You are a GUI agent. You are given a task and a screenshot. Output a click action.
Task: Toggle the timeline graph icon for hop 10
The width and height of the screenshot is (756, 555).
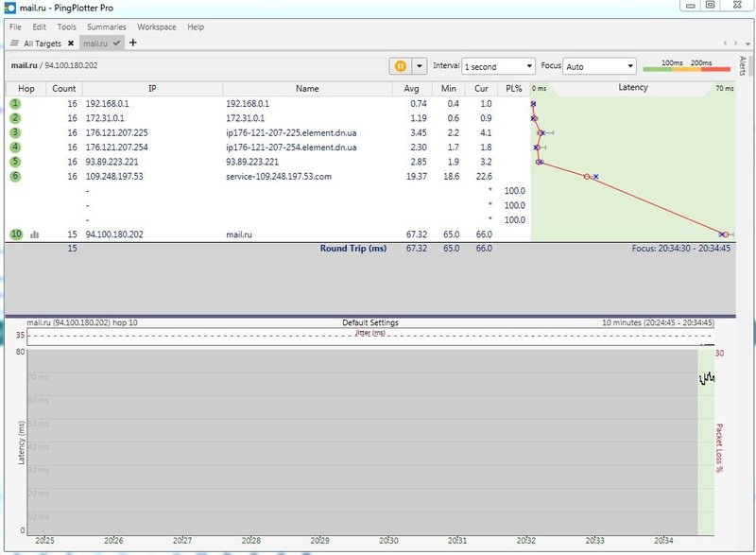pyautogui.click(x=34, y=234)
